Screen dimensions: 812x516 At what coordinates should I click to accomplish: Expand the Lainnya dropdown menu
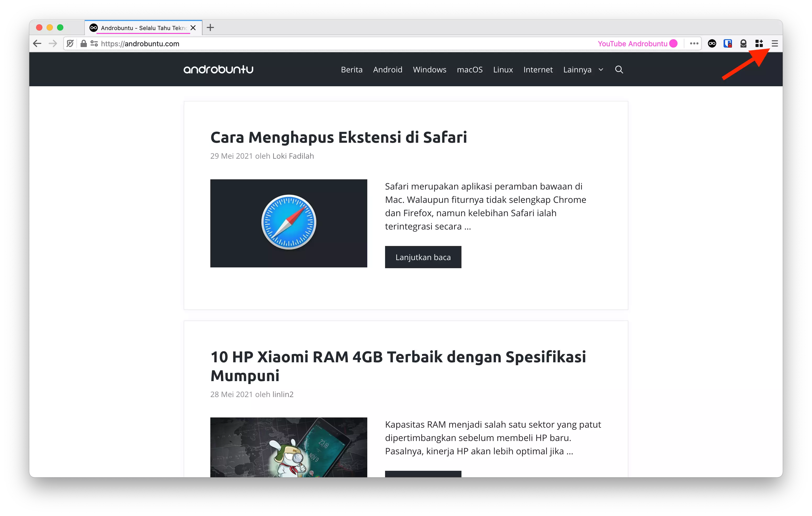[583, 70]
